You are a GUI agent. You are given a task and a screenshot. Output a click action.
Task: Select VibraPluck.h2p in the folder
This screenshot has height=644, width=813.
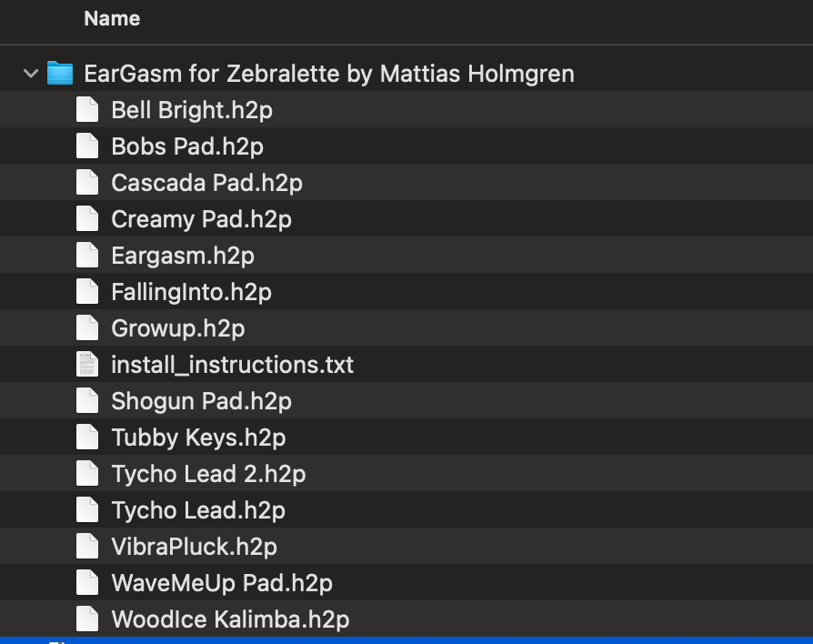(x=194, y=547)
